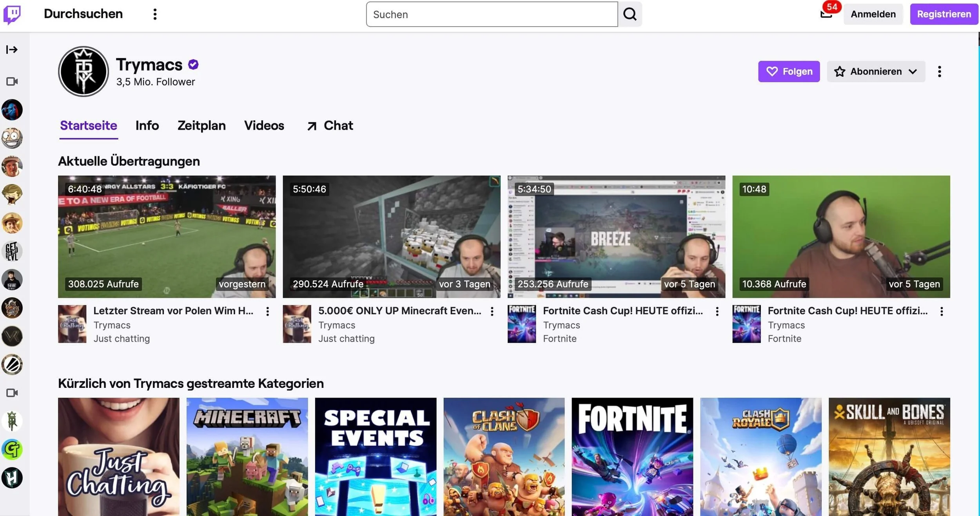
Task: Toggle follow with the Folgen heart button
Action: (788, 71)
